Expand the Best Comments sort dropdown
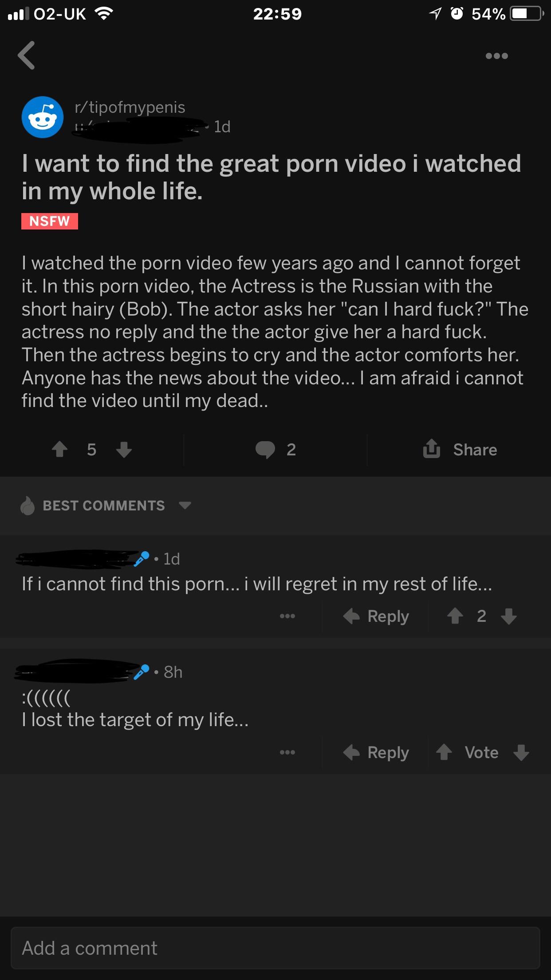 185,506
